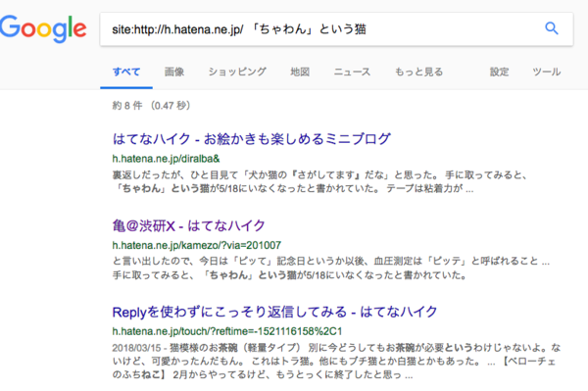Open the 設定 menu

(499, 72)
